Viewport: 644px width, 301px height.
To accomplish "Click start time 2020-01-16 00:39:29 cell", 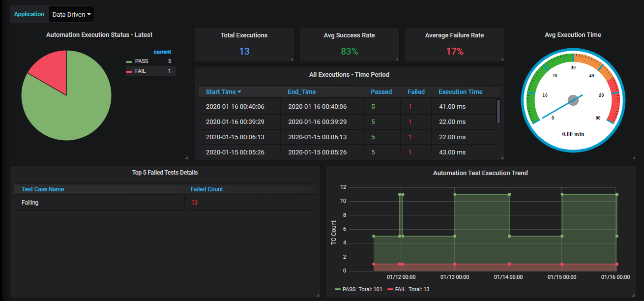I will [239, 122].
